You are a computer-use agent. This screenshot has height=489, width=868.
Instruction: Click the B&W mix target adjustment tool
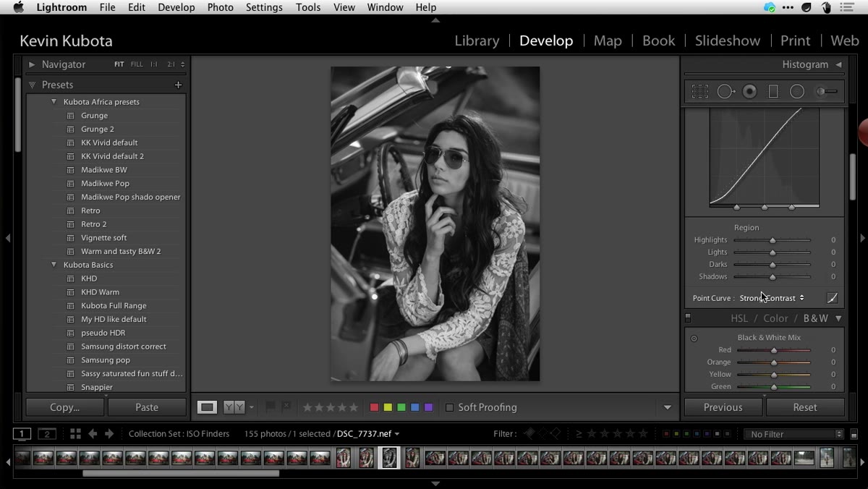pos(694,338)
